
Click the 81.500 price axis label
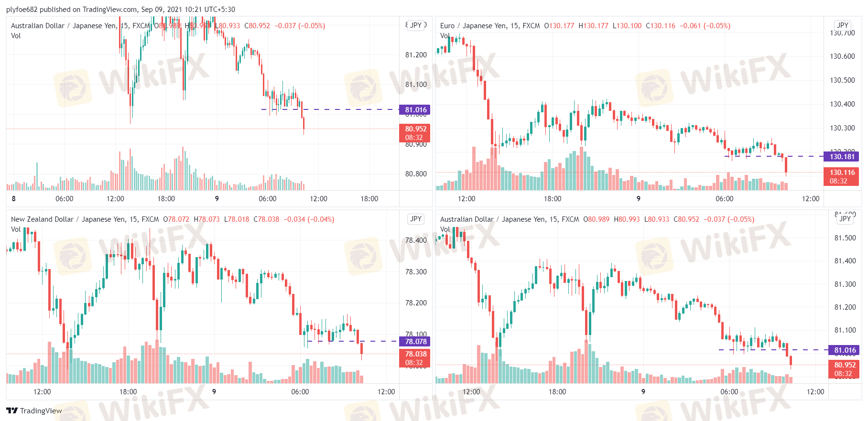click(x=845, y=237)
